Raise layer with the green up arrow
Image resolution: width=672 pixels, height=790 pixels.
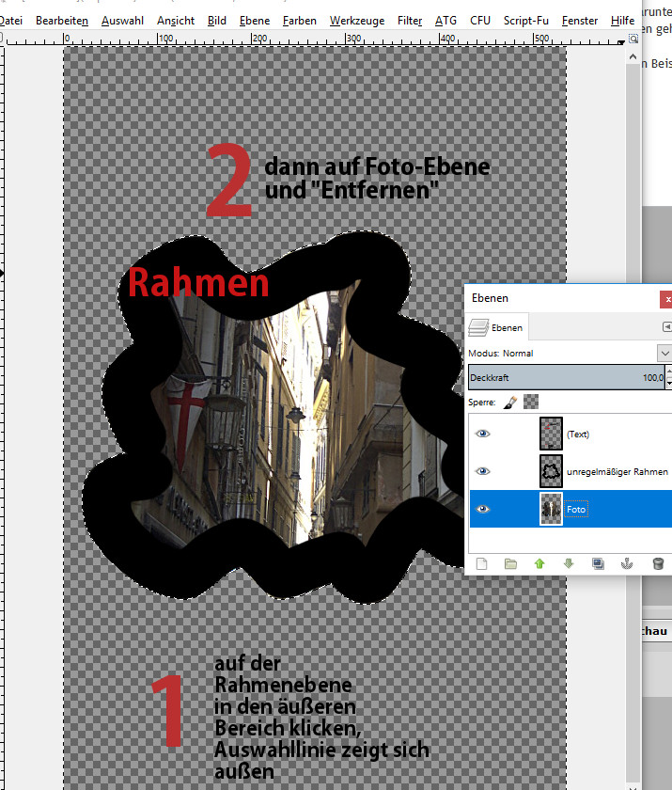[539, 564]
